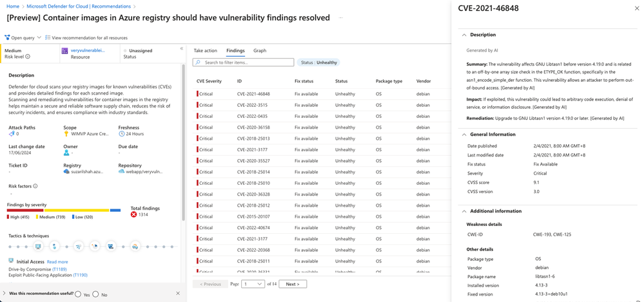Open the Open query menu icon

7,38
